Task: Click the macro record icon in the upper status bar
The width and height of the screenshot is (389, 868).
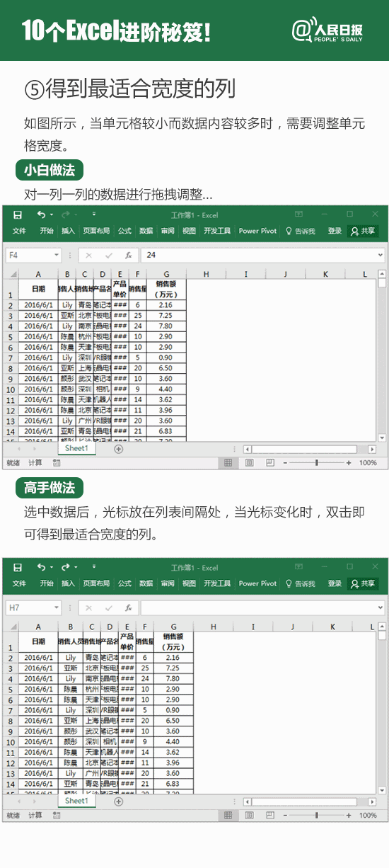Action: pyautogui.click(x=56, y=462)
